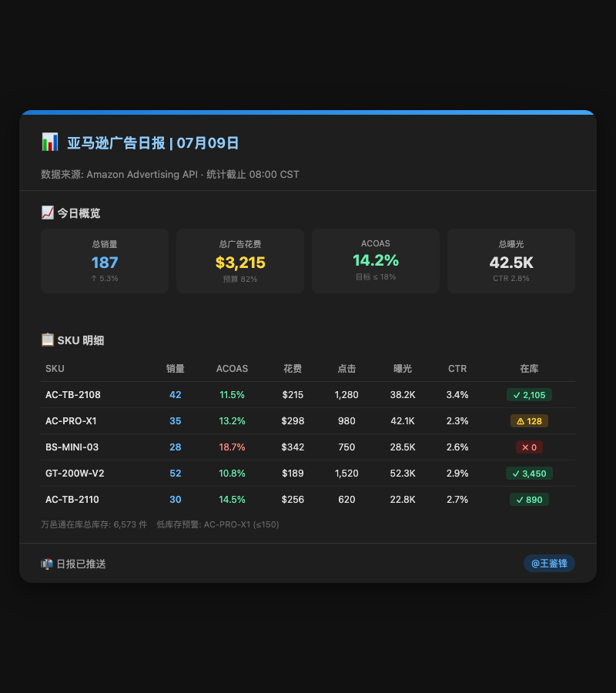
Task: Click the 日报已推送 status text
Action: (82, 564)
